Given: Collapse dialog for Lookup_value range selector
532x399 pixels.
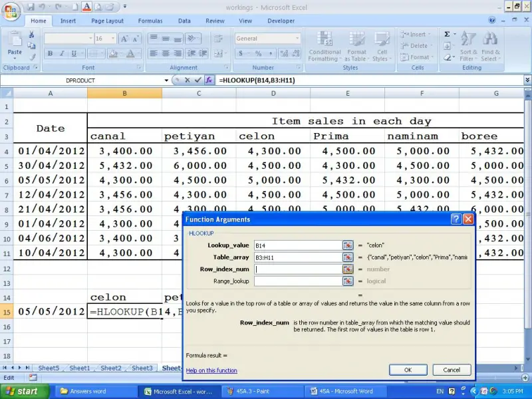Looking at the screenshot, I should point(348,245).
